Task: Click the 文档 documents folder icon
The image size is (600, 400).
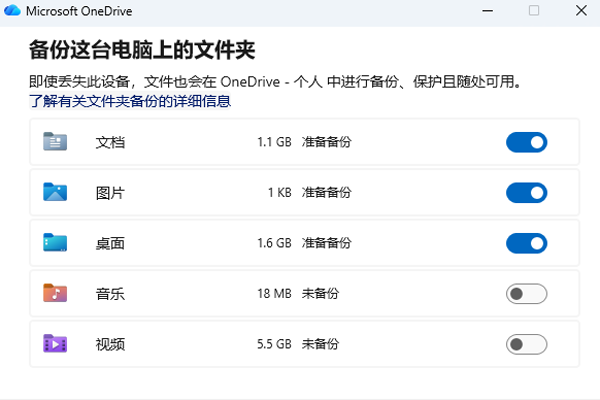Action: click(x=55, y=142)
